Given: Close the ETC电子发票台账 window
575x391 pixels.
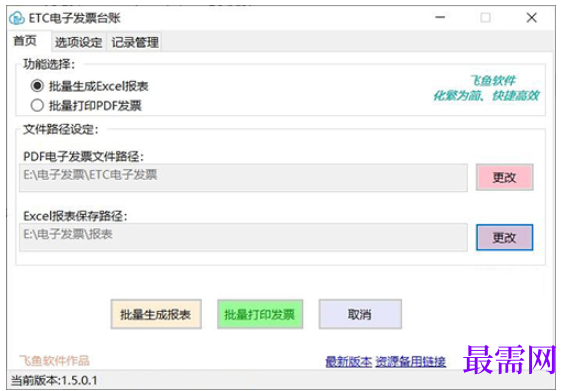Looking at the screenshot, I should 532,17.
